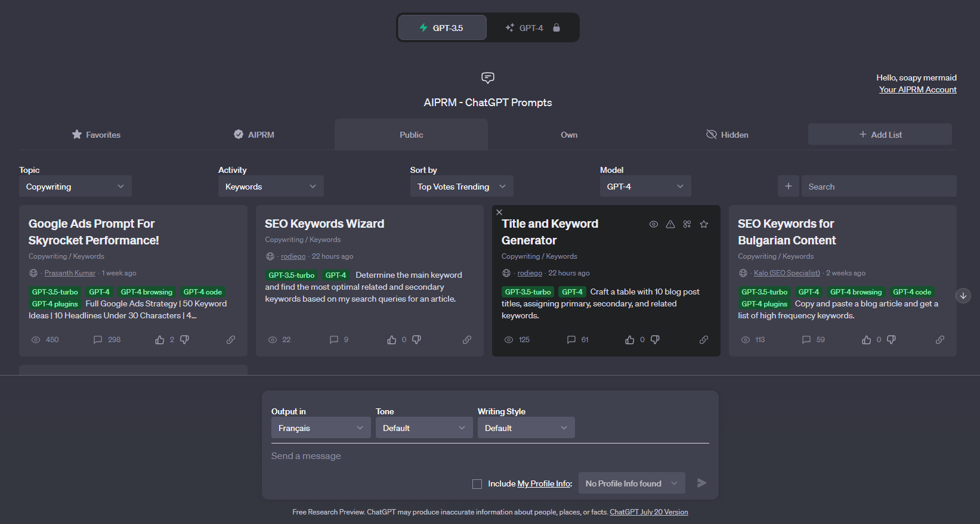The width and height of the screenshot is (980, 524).
Task: Switch to Public tab
Action: pyautogui.click(x=411, y=135)
